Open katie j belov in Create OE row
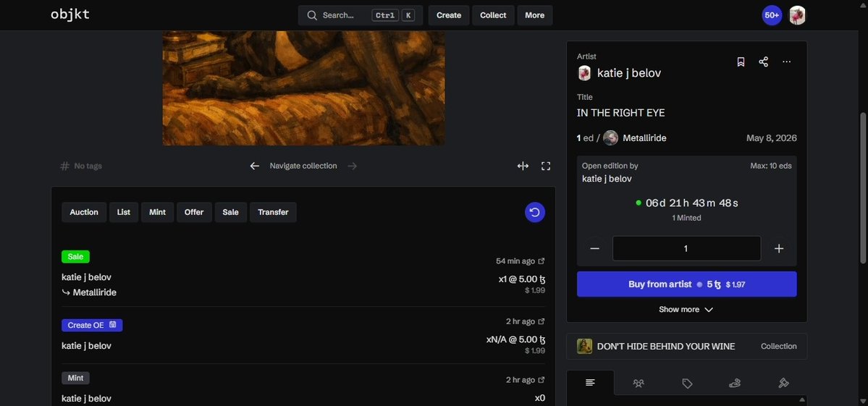This screenshot has width=868, height=406. (x=86, y=346)
